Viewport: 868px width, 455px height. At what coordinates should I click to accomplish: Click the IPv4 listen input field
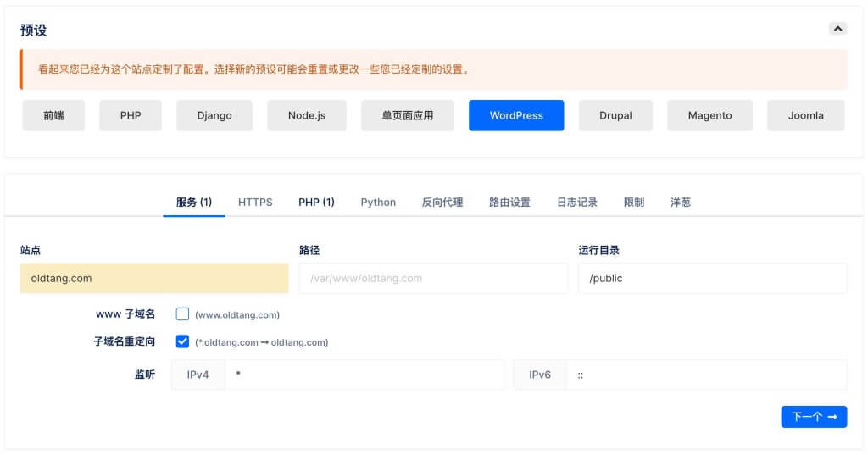(364, 375)
